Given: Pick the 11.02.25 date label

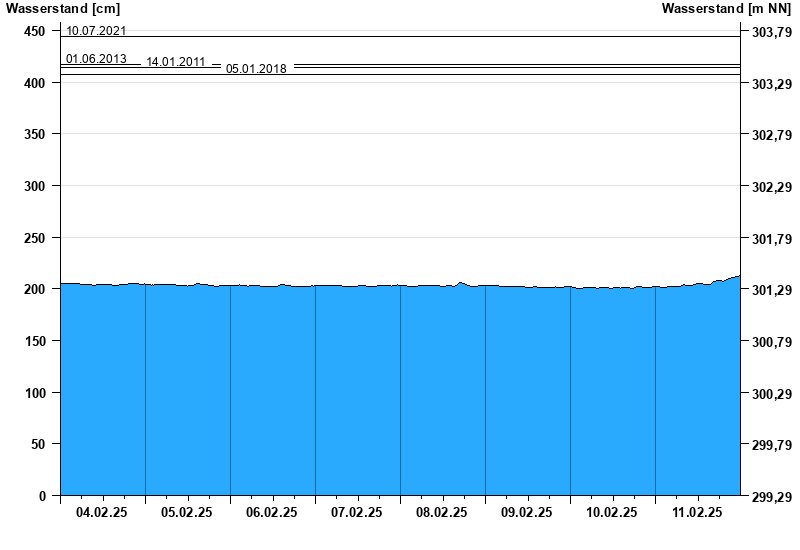Looking at the screenshot, I should pyautogui.click(x=698, y=512).
